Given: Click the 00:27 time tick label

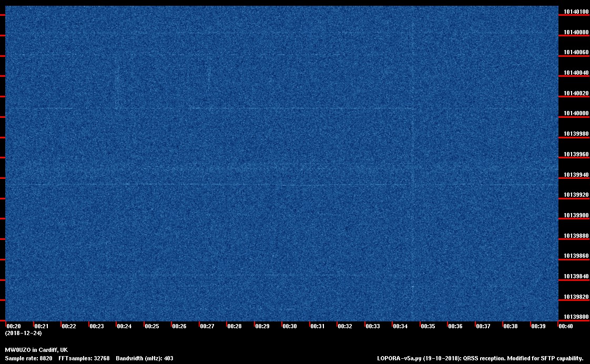Looking at the screenshot, I should [207, 326].
